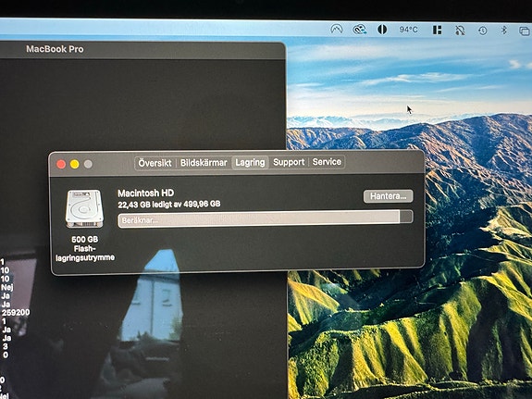Click the MacBook Pro window title bar

[x=142, y=50]
